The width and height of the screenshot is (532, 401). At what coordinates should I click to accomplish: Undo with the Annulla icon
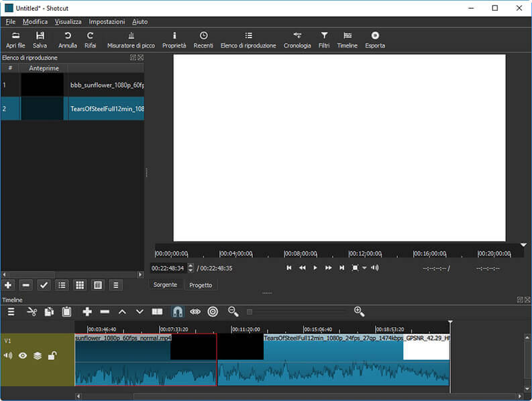tap(68, 40)
